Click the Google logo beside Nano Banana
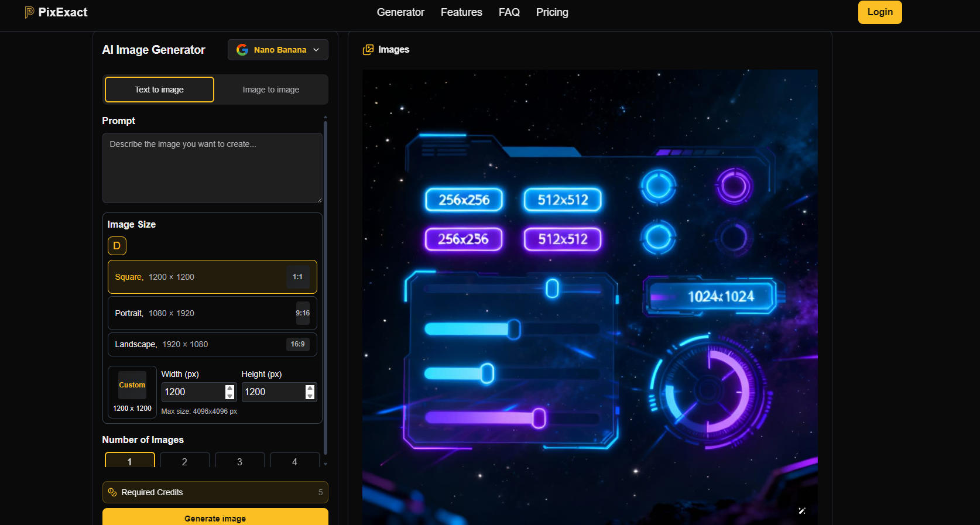 242,50
